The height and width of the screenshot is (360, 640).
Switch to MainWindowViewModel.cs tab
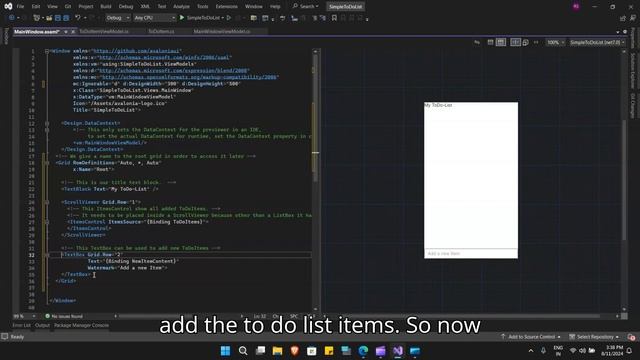tap(222, 31)
